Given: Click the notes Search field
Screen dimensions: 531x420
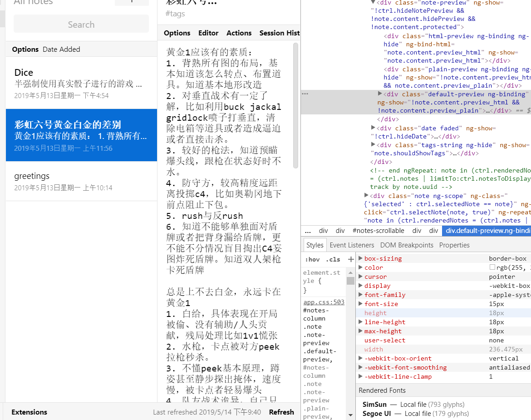Looking at the screenshot, I should click(x=81, y=23).
